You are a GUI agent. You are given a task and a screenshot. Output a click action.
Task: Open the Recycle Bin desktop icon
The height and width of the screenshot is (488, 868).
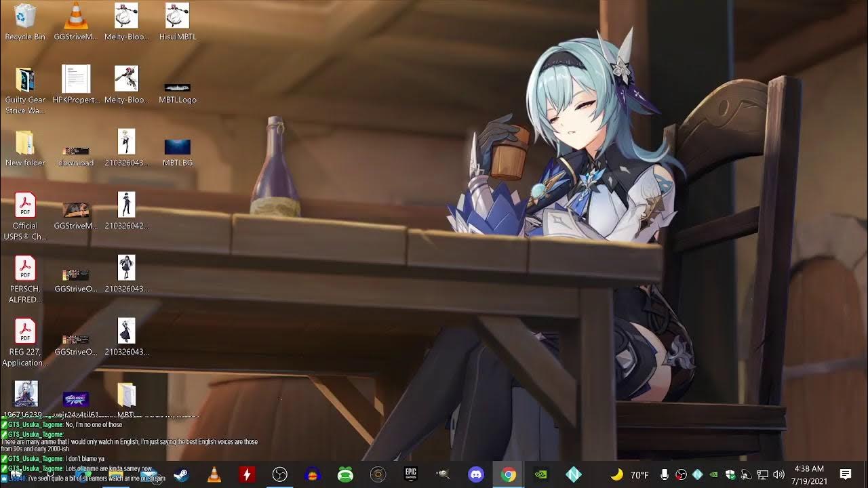(25, 22)
